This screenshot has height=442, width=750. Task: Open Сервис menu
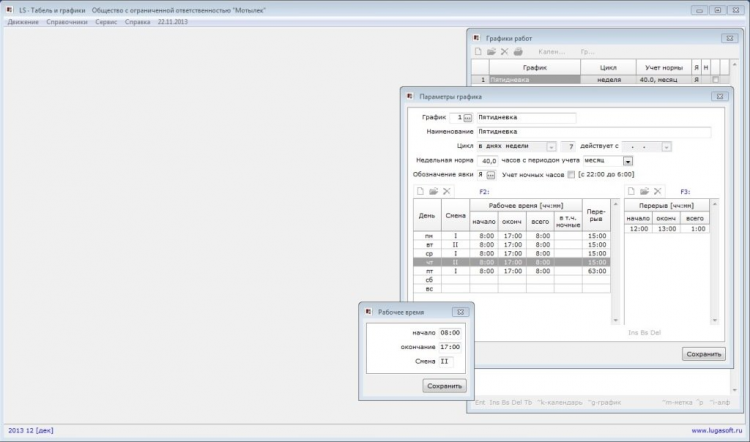click(106, 22)
